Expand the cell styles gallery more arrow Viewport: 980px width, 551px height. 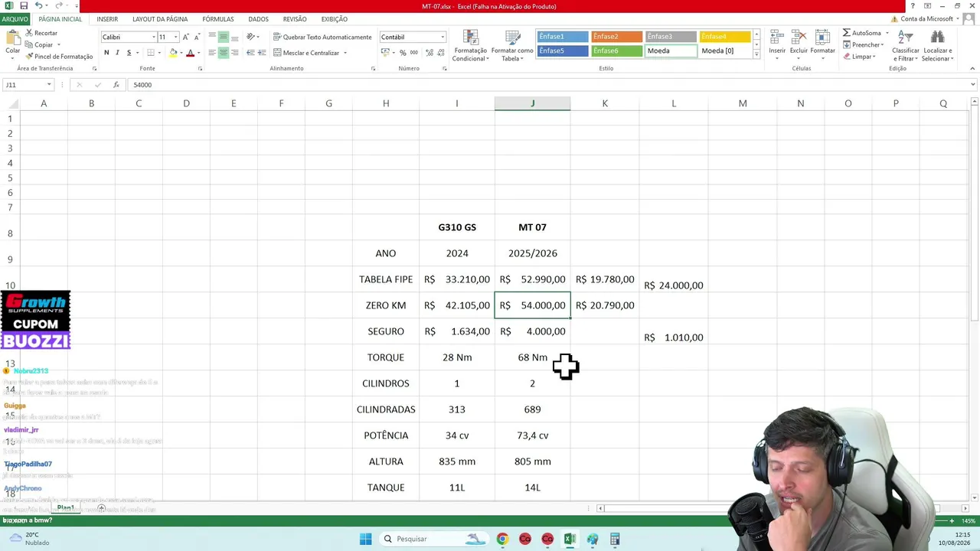(756, 54)
